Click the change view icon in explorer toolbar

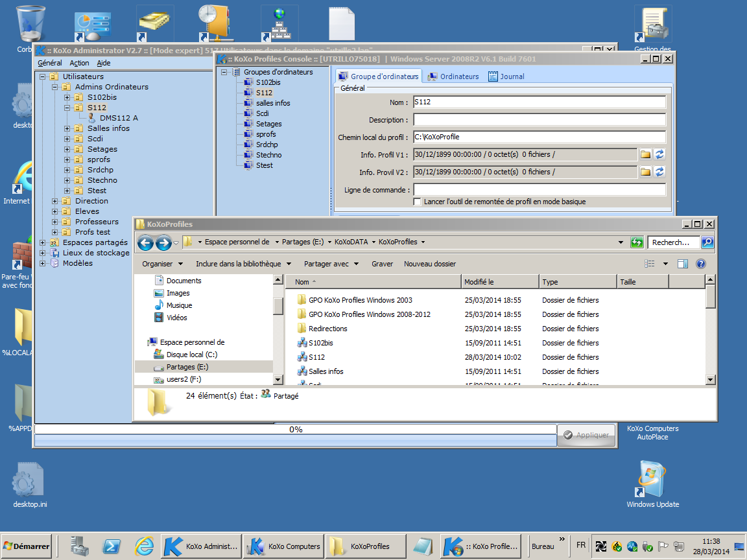pyautogui.click(x=649, y=264)
